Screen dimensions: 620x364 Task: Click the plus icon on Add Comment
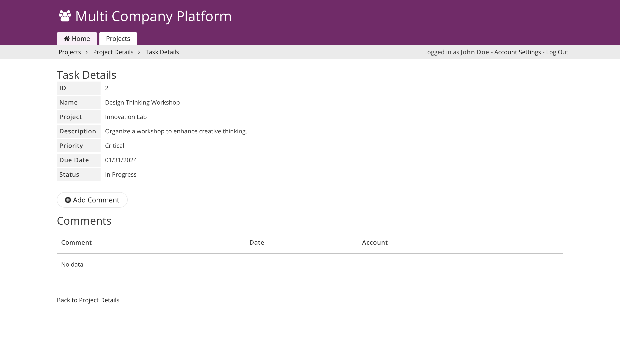coord(68,200)
